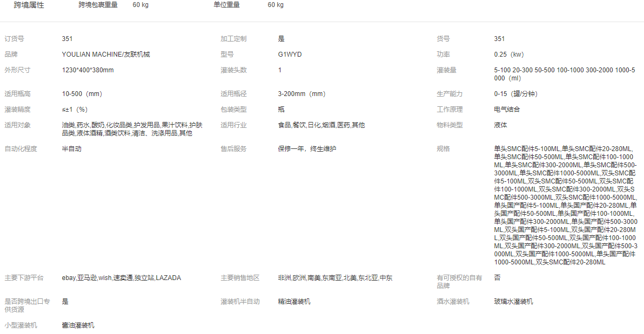
Task: Click the 灌装量 capacity range values
Action: pyautogui.click(x=564, y=74)
